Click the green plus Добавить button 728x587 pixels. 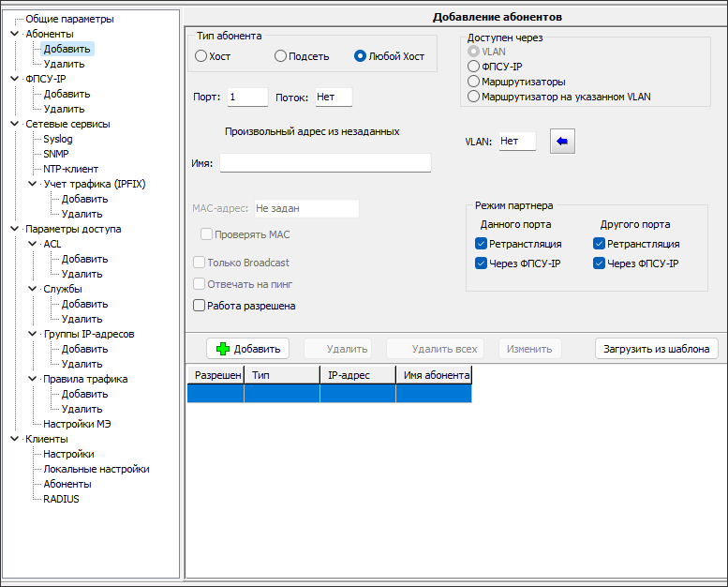tap(247, 349)
